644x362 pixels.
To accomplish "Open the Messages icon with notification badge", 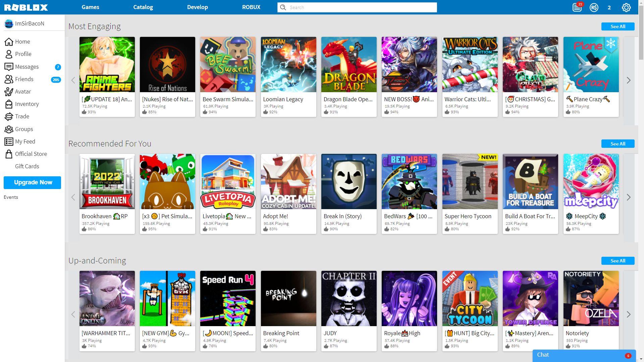I will pos(27,66).
